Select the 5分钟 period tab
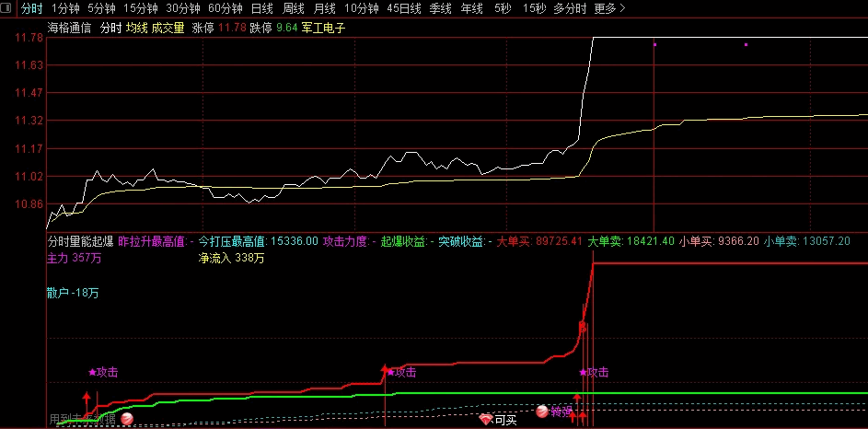This screenshot has height=429, width=868. click(102, 8)
